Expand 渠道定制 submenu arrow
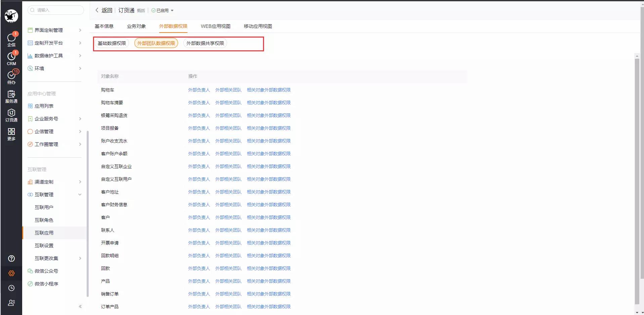The width and height of the screenshot is (644, 315). click(x=80, y=182)
